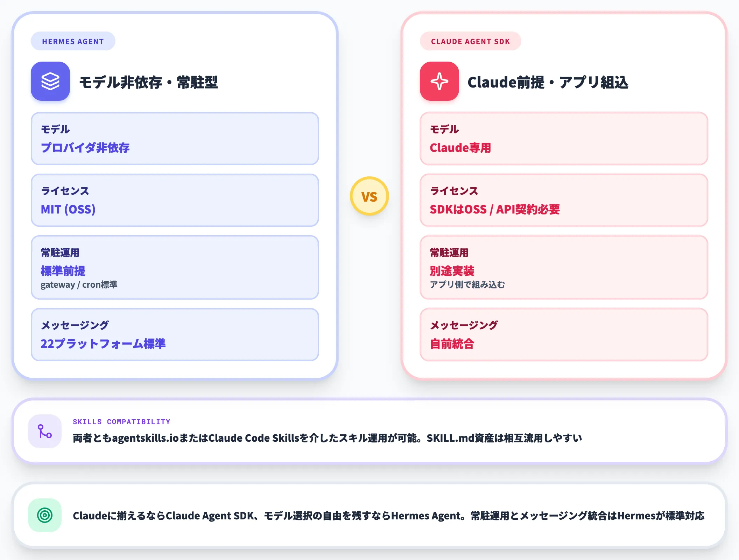This screenshot has height=560, width=739.
Task: Click the Claude前提・アプリ組込 heading
Action: (x=548, y=82)
